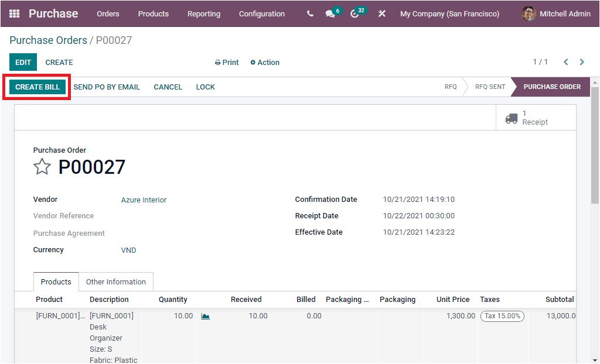Check pending activities via clock icon

(x=354, y=13)
